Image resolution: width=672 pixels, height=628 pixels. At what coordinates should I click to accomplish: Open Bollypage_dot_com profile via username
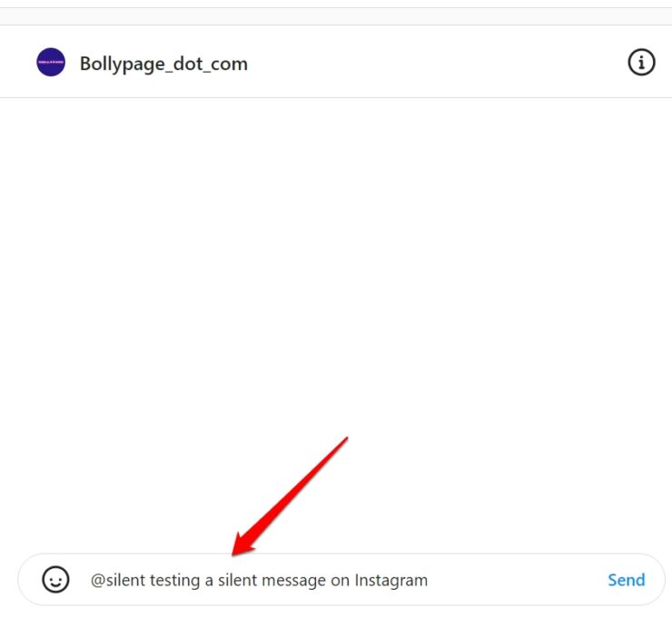(163, 64)
